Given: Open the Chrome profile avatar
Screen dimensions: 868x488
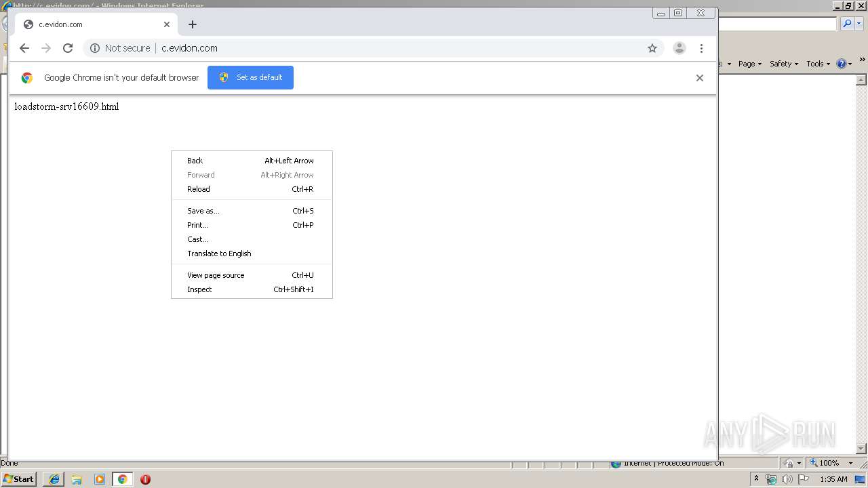Looking at the screenshot, I should pos(679,48).
